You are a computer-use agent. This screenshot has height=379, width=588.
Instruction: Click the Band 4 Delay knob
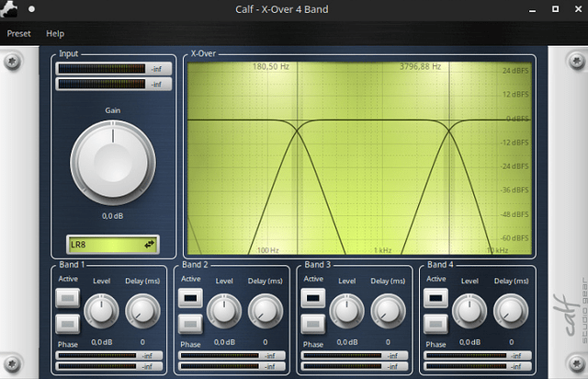pos(511,312)
